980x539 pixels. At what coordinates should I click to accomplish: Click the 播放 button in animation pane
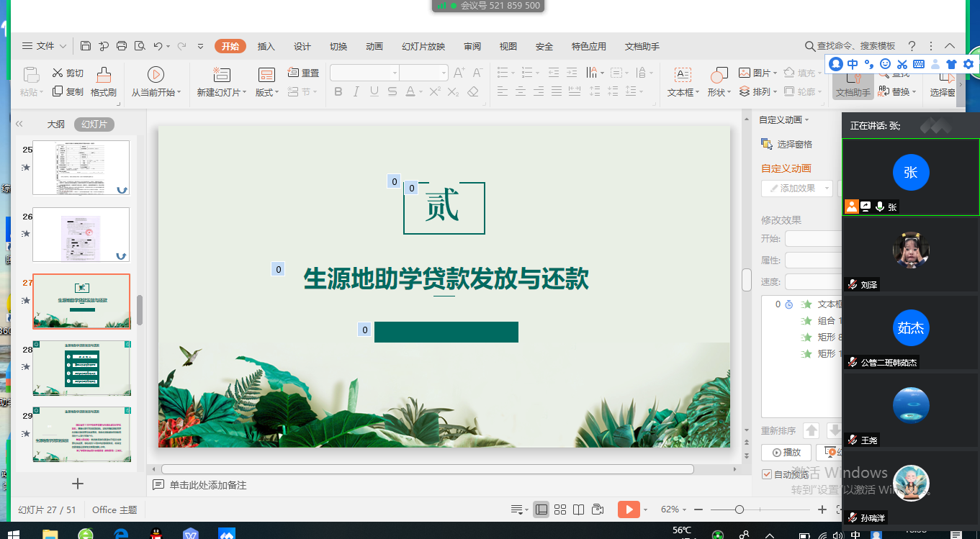pyautogui.click(x=786, y=453)
